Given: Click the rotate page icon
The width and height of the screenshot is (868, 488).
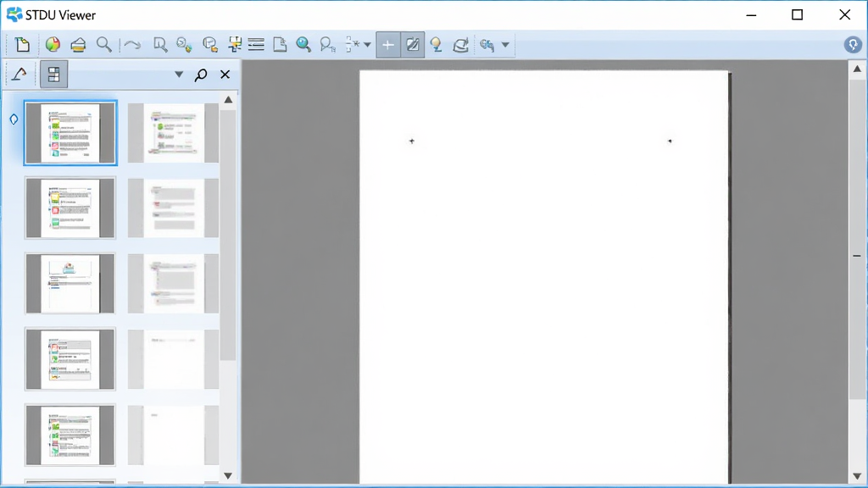Looking at the screenshot, I should click(x=460, y=45).
